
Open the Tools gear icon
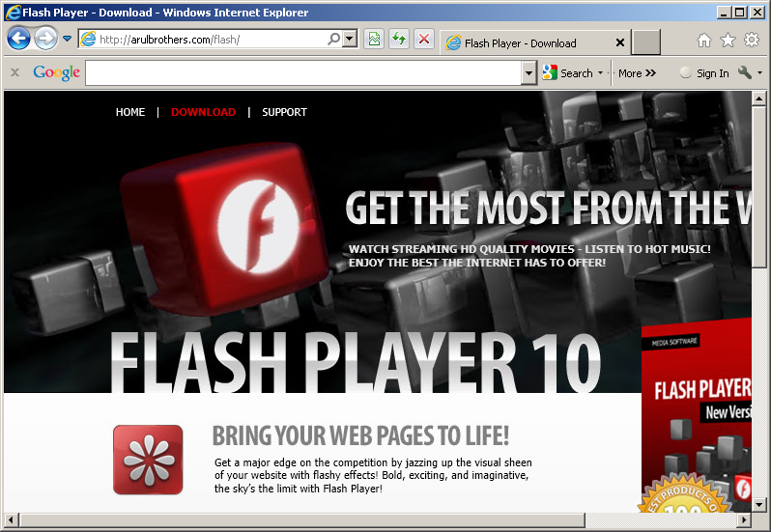[x=752, y=40]
